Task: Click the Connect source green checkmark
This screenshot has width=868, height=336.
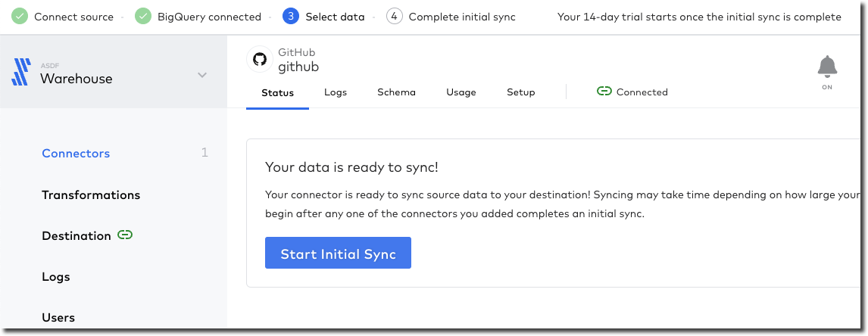Action: click(x=20, y=17)
